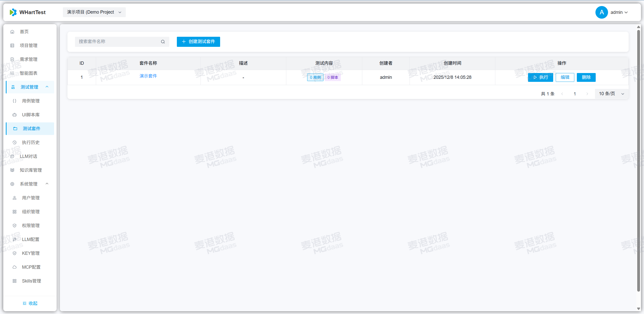Collapse the sidebar with 收起
Screen dimensions: 644x314
(30, 303)
